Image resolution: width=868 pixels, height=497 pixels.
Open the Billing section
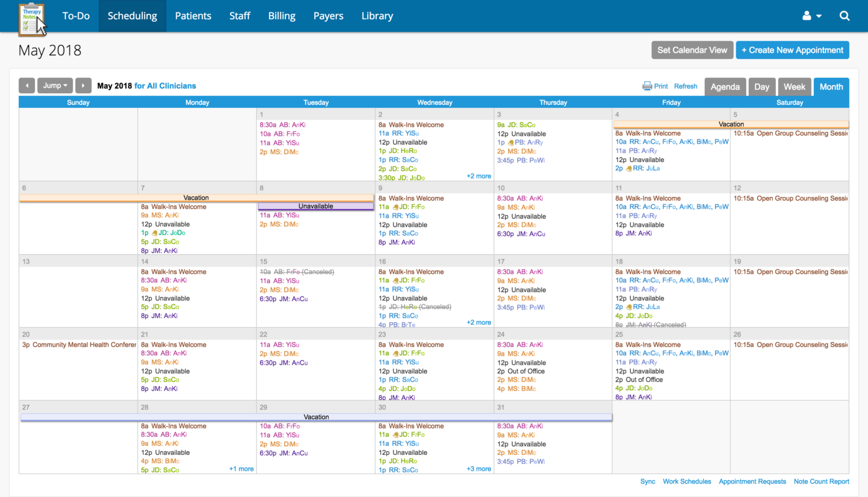(x=281, y=15)
